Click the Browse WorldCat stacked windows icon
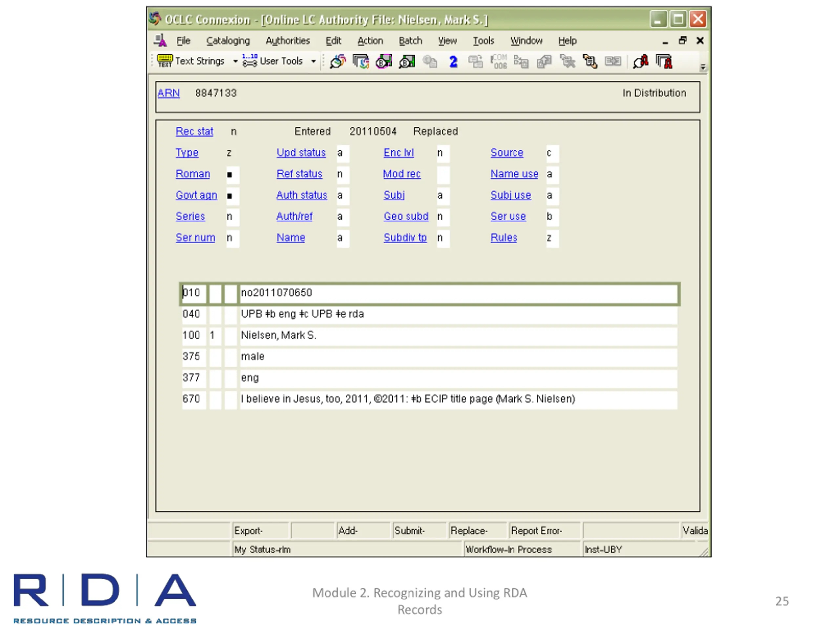 [x=361, y=61]
